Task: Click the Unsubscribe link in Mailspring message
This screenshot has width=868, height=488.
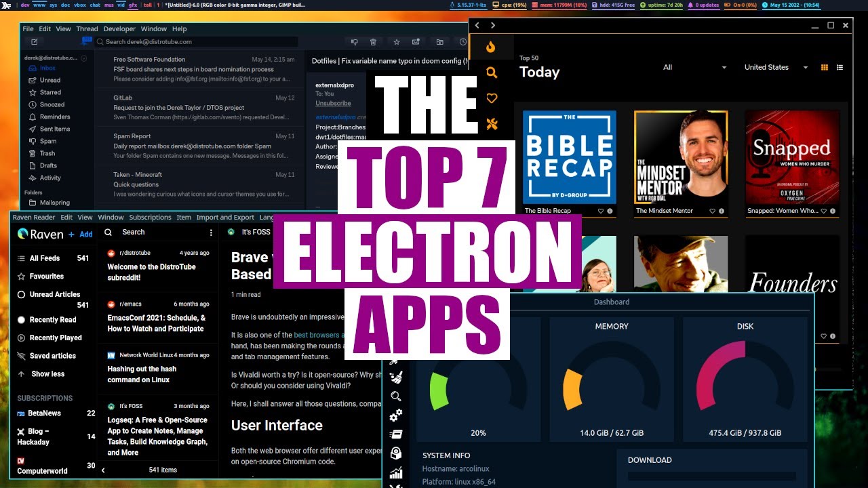Action: (x=333, y=103)
